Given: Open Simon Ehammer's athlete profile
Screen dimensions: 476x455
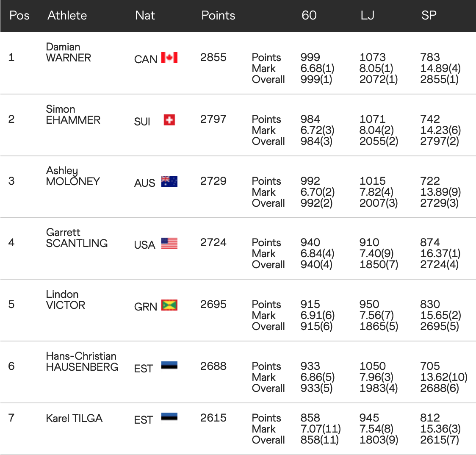Looking at the screenshot, I should [73, 115].
